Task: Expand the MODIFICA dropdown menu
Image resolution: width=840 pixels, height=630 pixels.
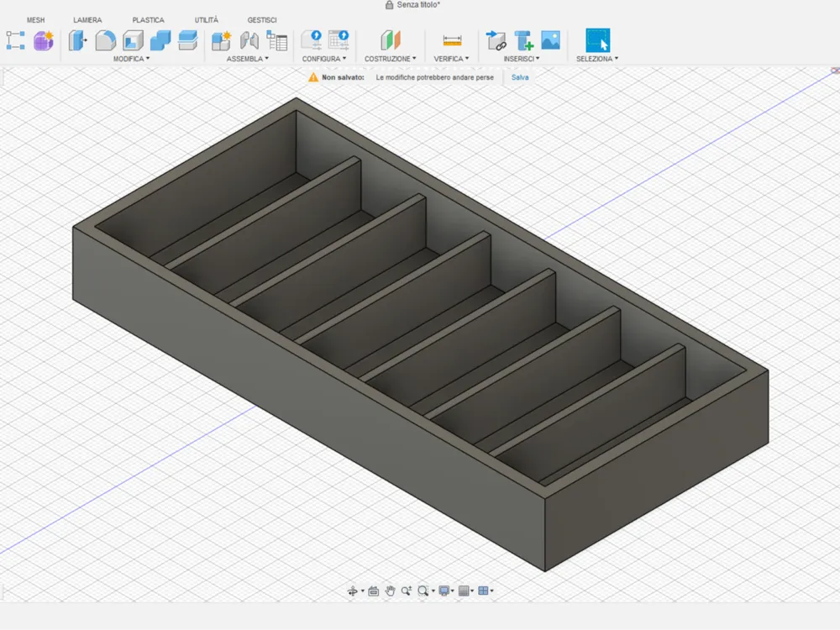Action: tap(131, 59)
